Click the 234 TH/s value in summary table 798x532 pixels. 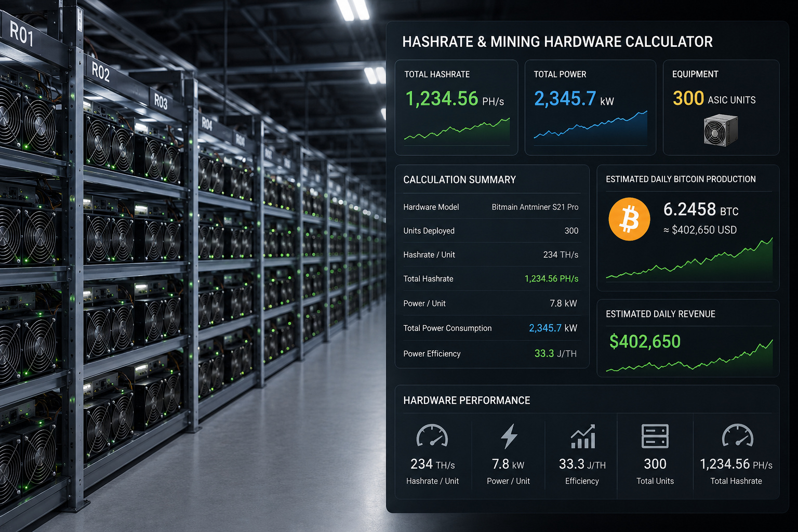(561, 255)
